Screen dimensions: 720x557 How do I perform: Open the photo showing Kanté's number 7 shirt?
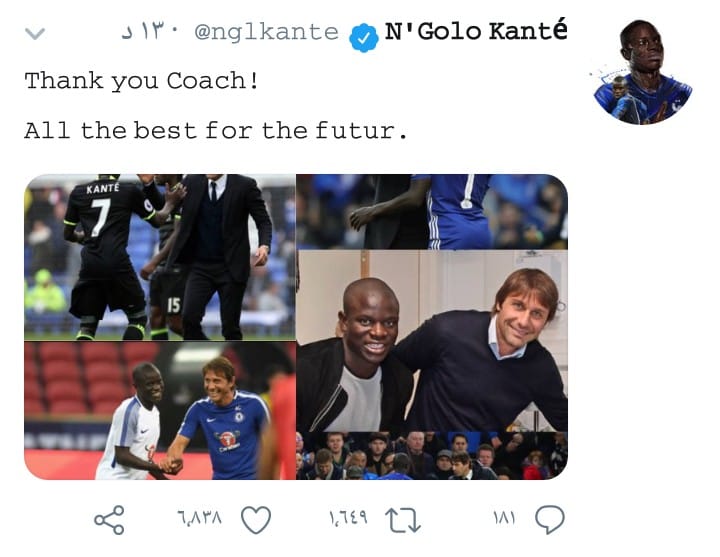(x=160, y=257)
